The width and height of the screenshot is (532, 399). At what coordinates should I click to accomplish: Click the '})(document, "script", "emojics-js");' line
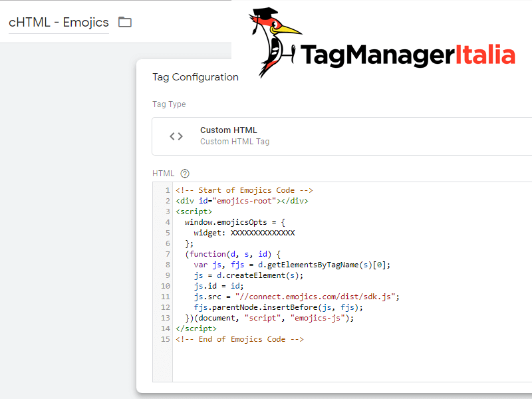click(269, 318)
